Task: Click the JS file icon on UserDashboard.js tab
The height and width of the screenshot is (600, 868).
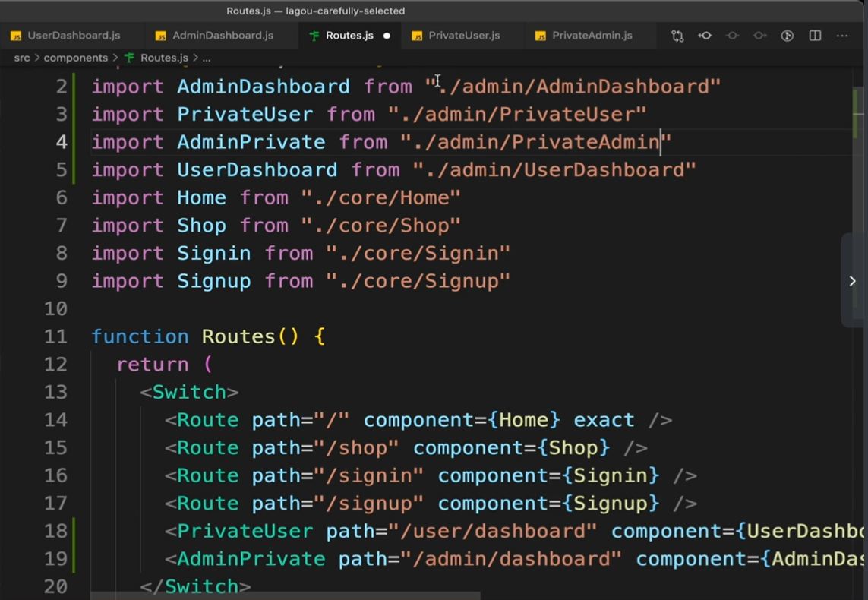Action: 16,36
